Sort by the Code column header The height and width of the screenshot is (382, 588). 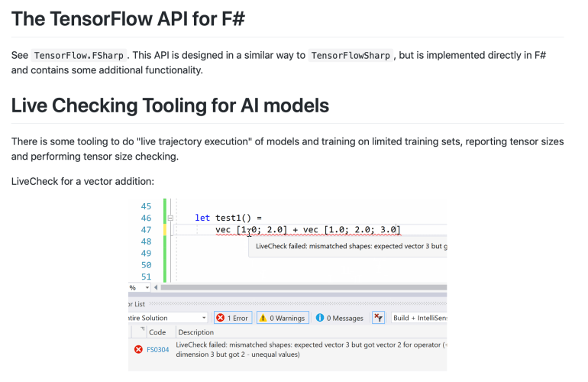[157, 332]
